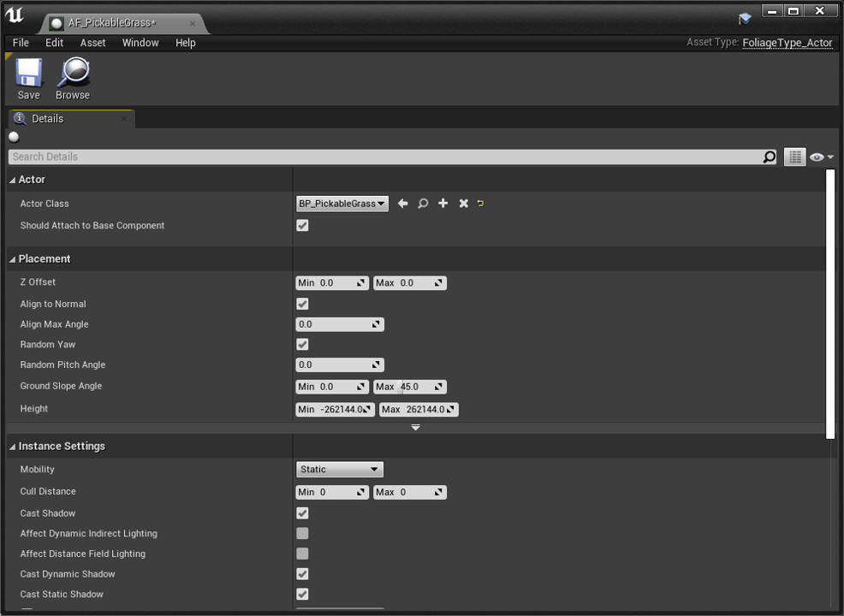Toggle Should Attach to Base Component
This screenshot has width=844, height=616.
(x=302, y=225)
